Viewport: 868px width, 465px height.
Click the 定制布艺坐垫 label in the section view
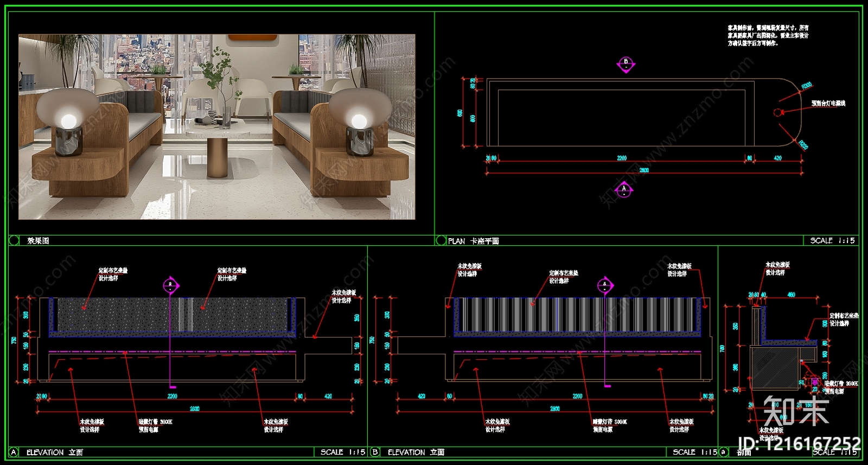(844, 315)
